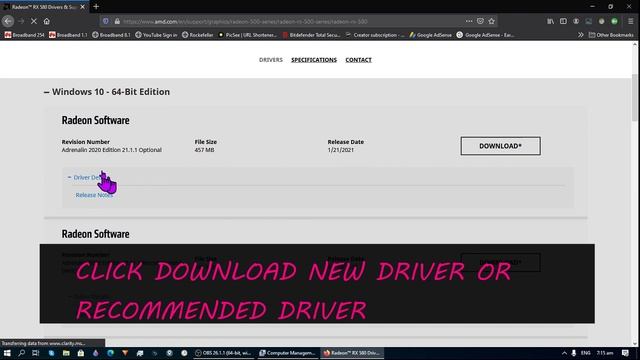Launch Microsoft Edge from taskbar

pos(110,353)
